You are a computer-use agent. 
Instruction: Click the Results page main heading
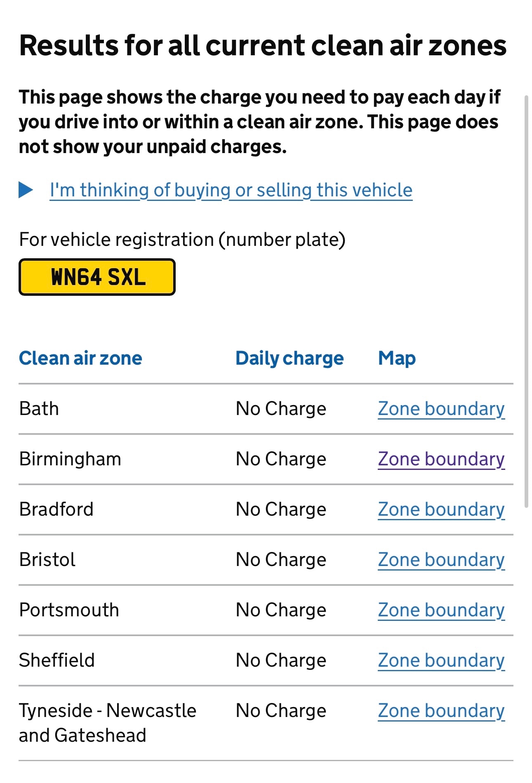(x=263, y=45)
